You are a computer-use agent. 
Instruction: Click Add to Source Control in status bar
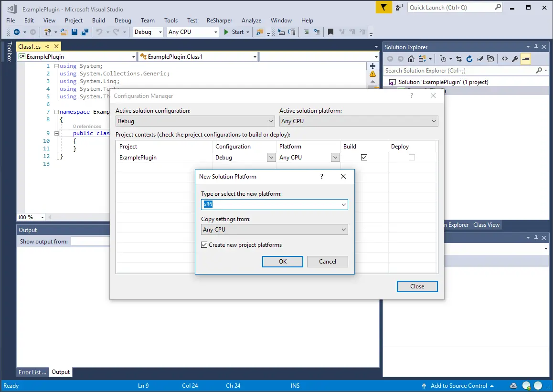point(458,386)
